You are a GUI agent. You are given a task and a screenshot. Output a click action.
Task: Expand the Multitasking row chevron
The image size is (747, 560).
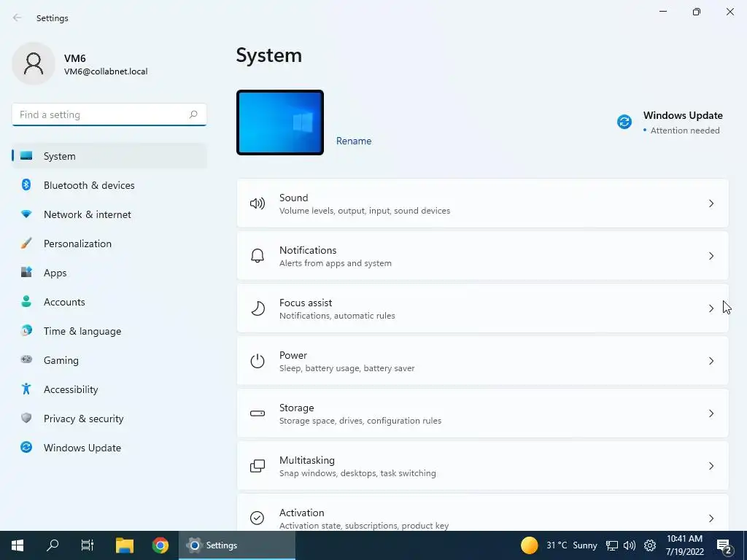coord(711,466)
